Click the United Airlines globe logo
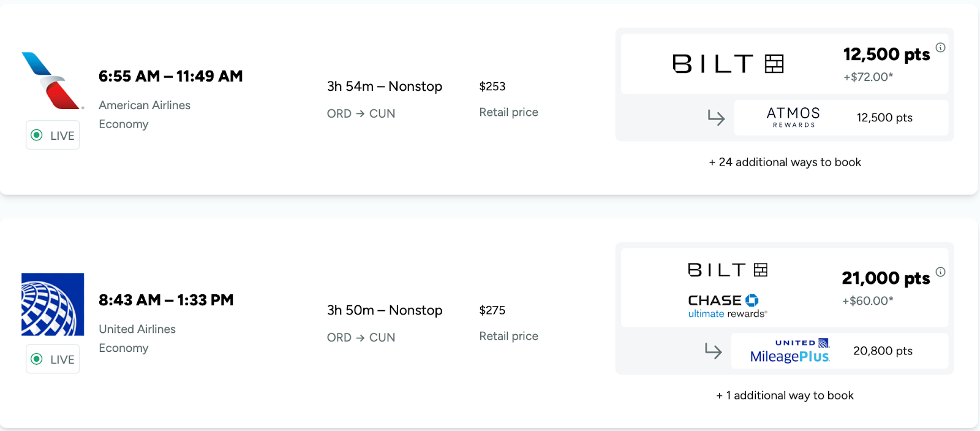The width and height of the screenshot is (980, 431). point(53,304)
